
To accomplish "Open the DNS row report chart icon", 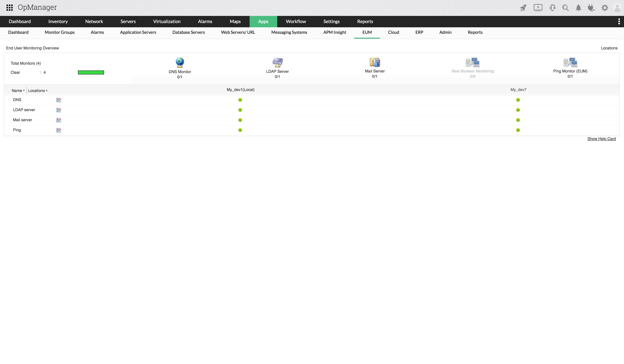I will click(59, 100).
